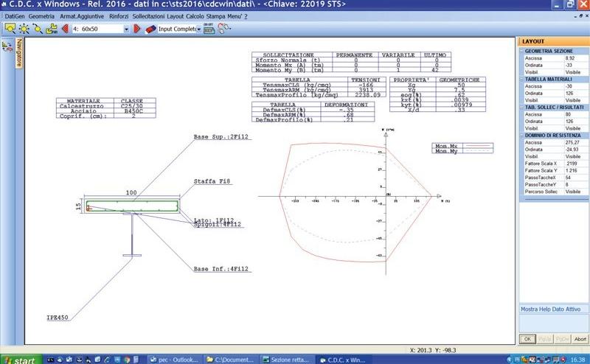Click the red left arrow previous section

[x=66, y=29]
